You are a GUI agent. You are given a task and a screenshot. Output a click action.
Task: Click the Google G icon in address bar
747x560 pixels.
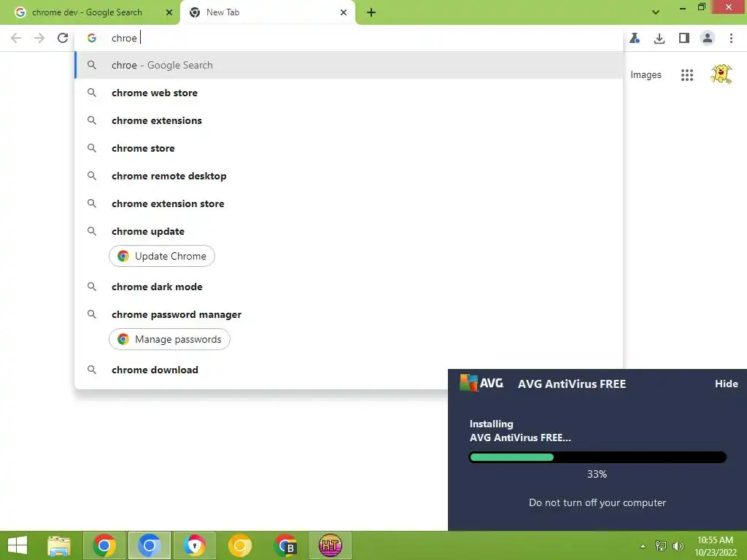(92, 38)
